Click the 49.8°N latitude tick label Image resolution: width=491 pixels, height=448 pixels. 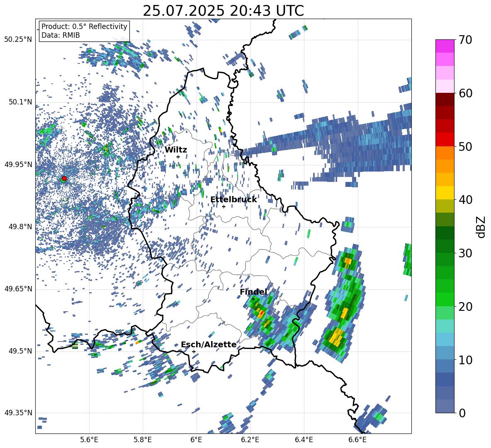tap(20, 227)
